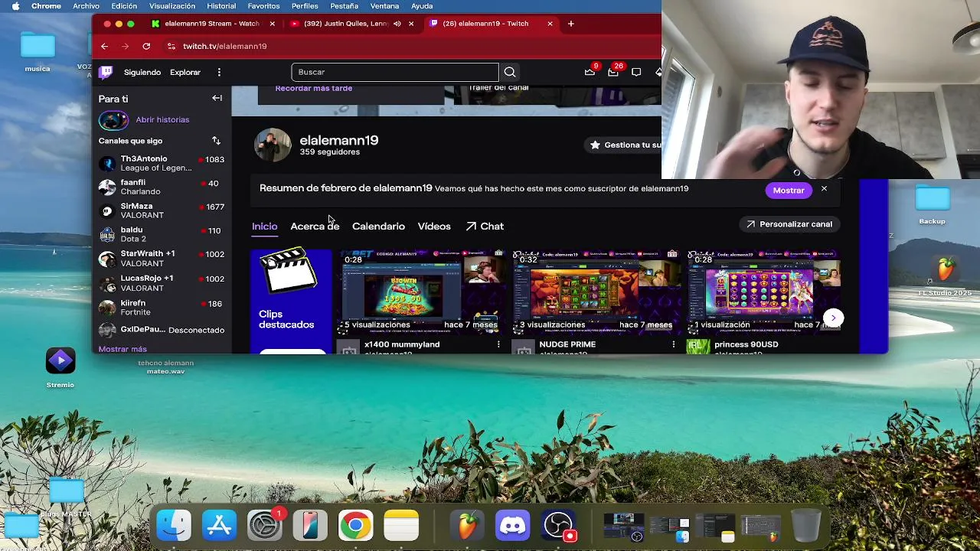Click Gestiona tu suscripción button
This screenshot has height=551, width=980.
pyautogui.click(x=624, y=145)
